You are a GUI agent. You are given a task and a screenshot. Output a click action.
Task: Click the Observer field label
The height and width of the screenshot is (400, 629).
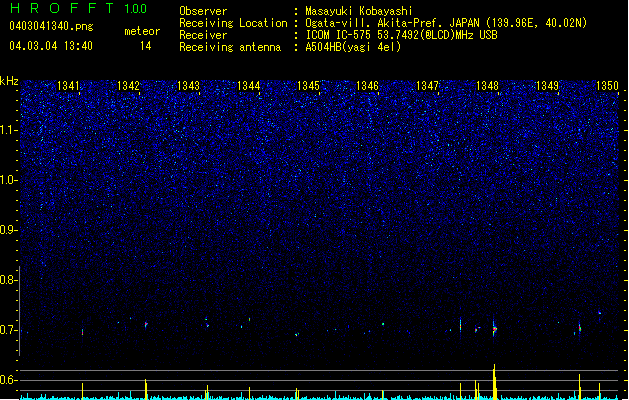[203, 11]
